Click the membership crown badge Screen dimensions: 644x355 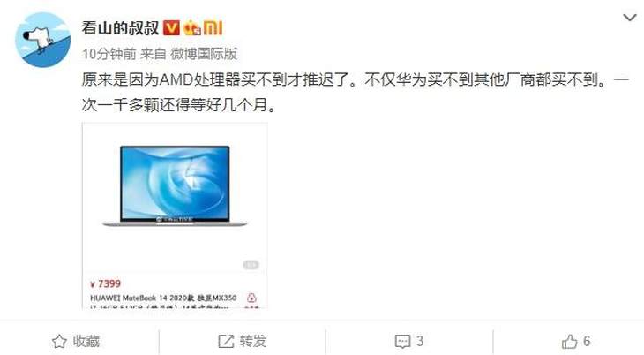(191, 28)
